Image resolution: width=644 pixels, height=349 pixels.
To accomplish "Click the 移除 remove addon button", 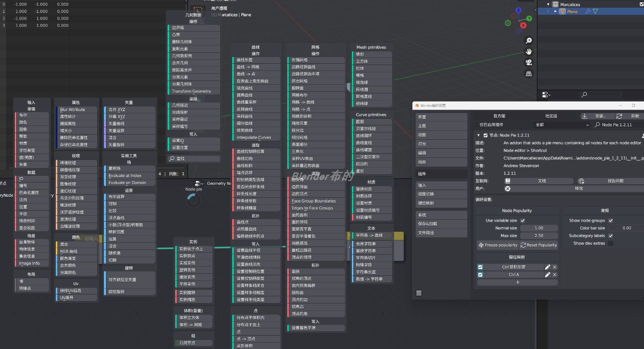I will coord(575,189).
